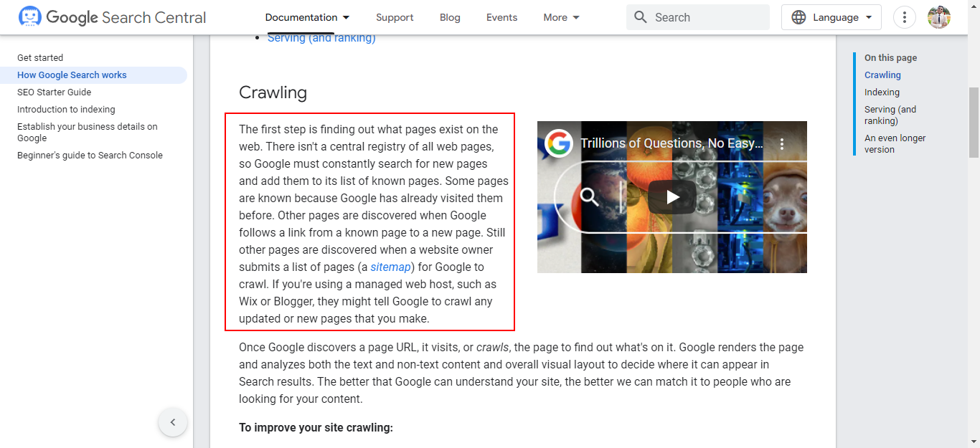Image resolution: width=980 pixels, height=448 pixels.
Task: Open the Events tab
Action: (501, 17)
